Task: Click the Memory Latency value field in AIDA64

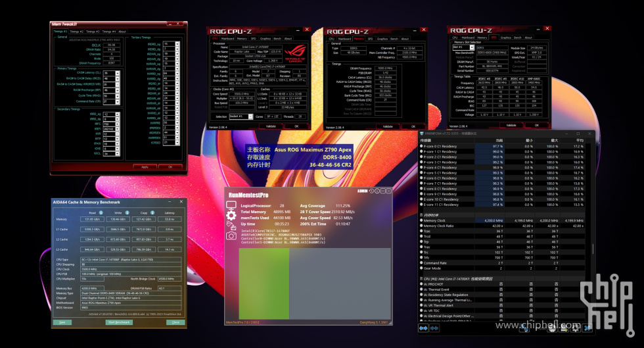Action: coord(170,219)
